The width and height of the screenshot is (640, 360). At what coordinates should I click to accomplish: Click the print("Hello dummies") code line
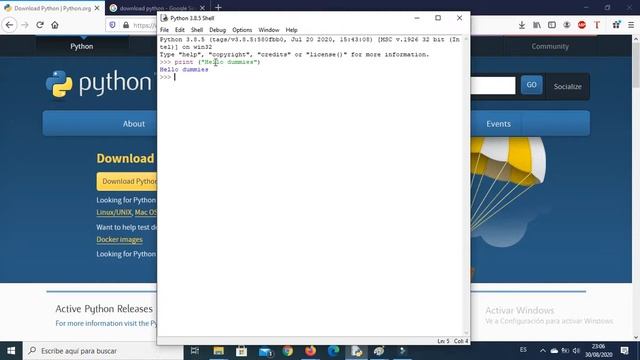(x=217, y=62)
